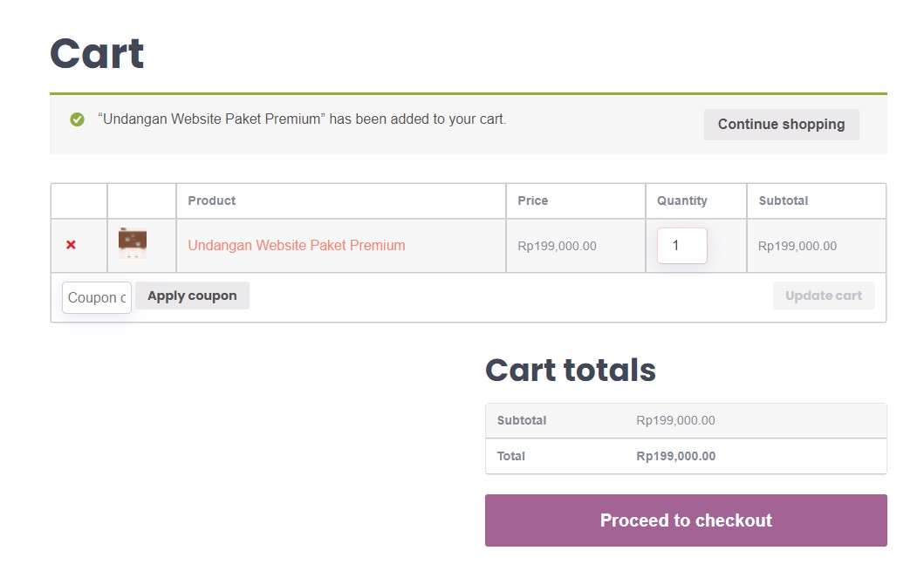Open Undangan Website Paket Premium product link
The height and width of the screenshot is (578, 924).
pyautogui.click(x=297, y=246)
